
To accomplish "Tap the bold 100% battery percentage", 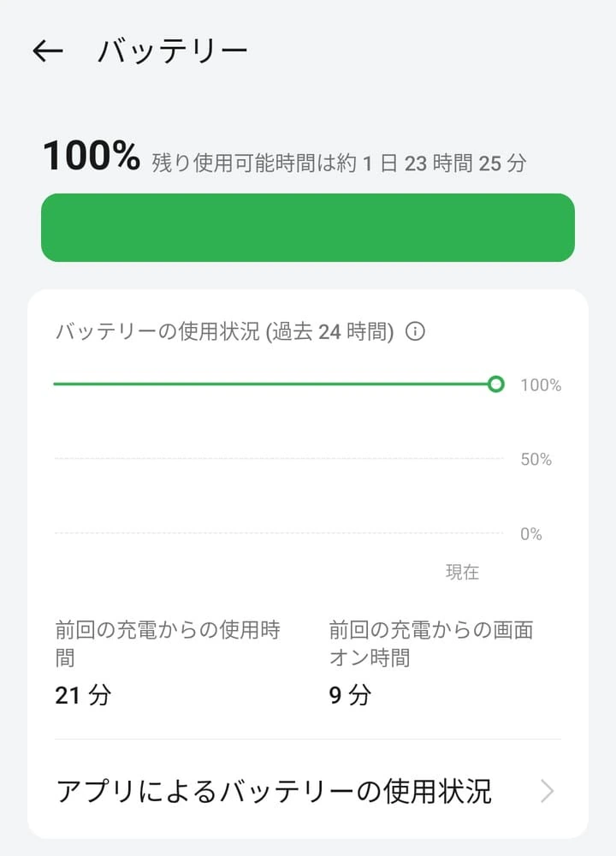I will pos(91,158).
